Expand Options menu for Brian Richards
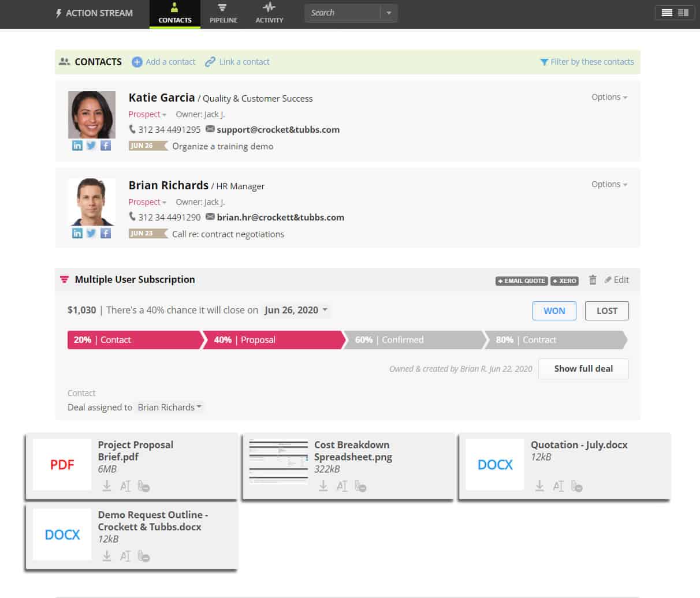 click(x=609, y=184)
